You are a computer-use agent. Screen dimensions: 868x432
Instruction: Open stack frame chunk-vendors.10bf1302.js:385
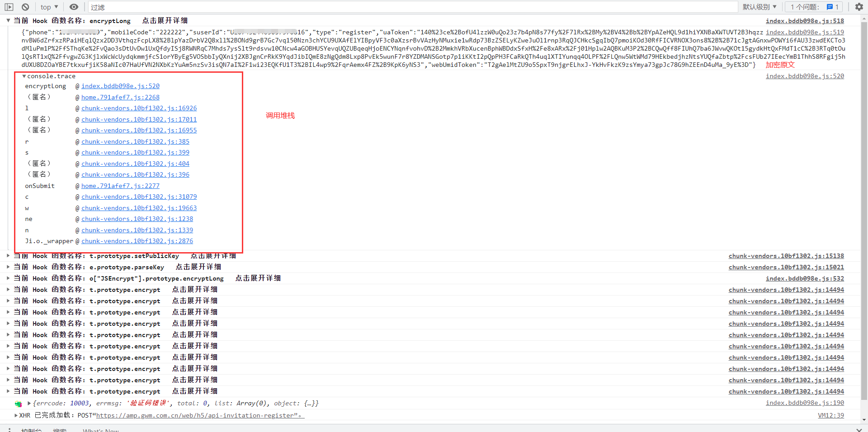135,141
